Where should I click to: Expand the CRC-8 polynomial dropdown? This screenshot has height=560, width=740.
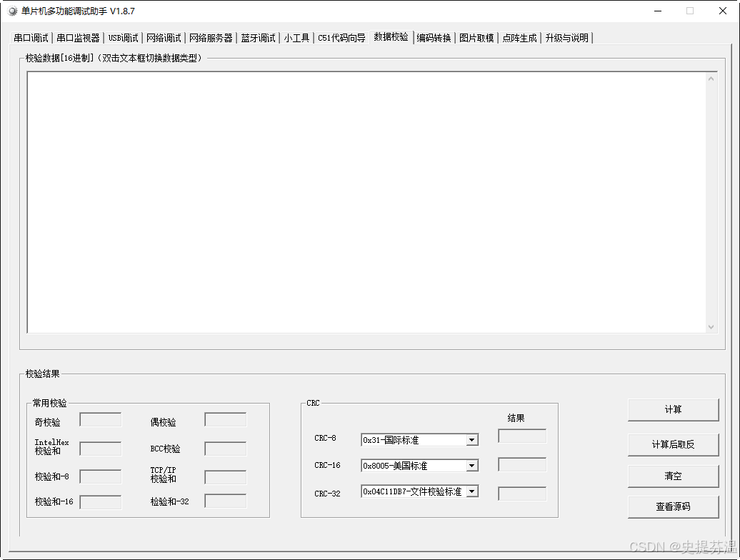coord(471,440)
